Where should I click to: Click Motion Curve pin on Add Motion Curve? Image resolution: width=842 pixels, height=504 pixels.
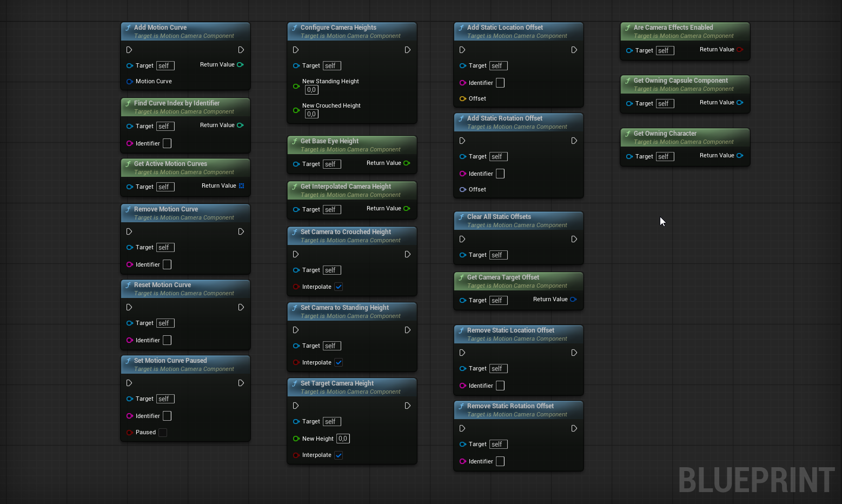click(x=130, y=82)
